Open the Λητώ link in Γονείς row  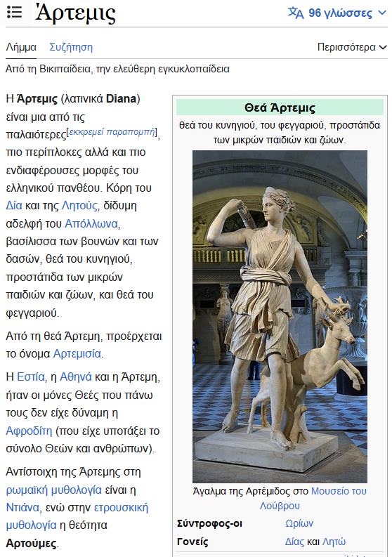coord(334,542)
